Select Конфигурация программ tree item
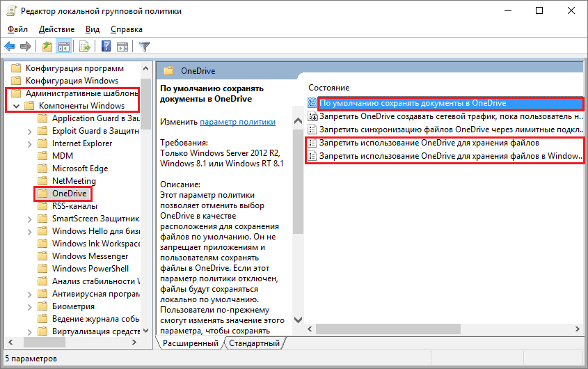The height and width of the screenshot is (369, 588). coord(74,68)
